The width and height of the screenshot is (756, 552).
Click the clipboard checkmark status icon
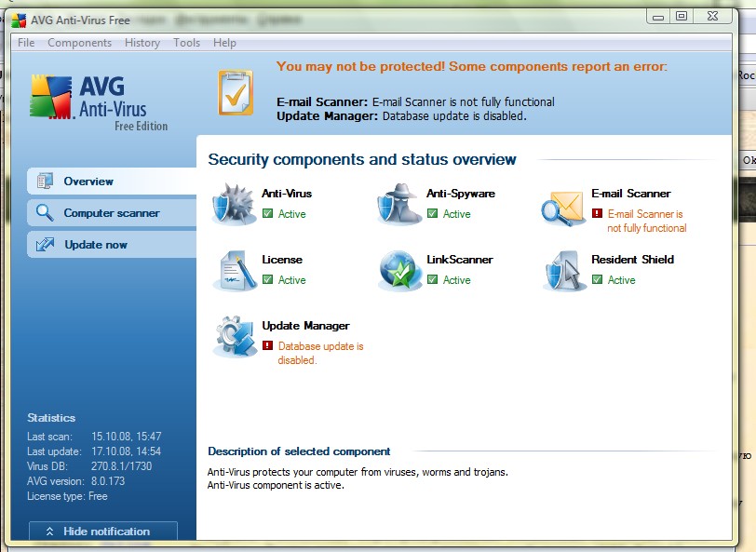point(236,92)
